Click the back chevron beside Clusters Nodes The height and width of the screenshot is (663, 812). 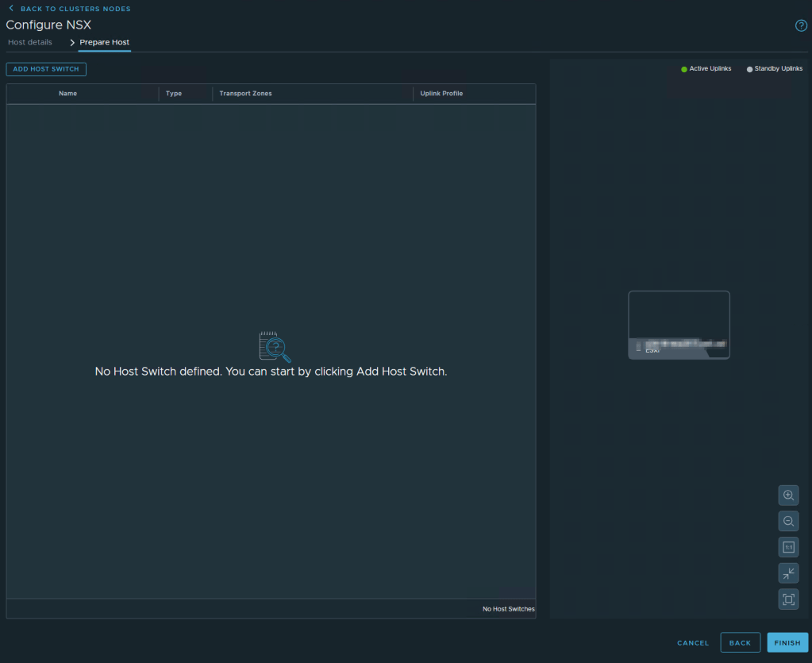pyautogui.click(x=11, y=9)
